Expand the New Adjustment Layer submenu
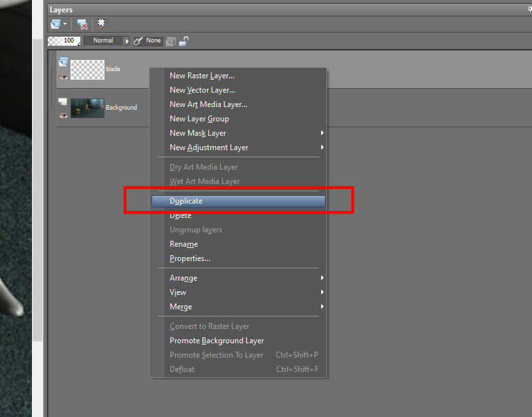532x417 pixels. pyautogui.click(x=238, y=147)
